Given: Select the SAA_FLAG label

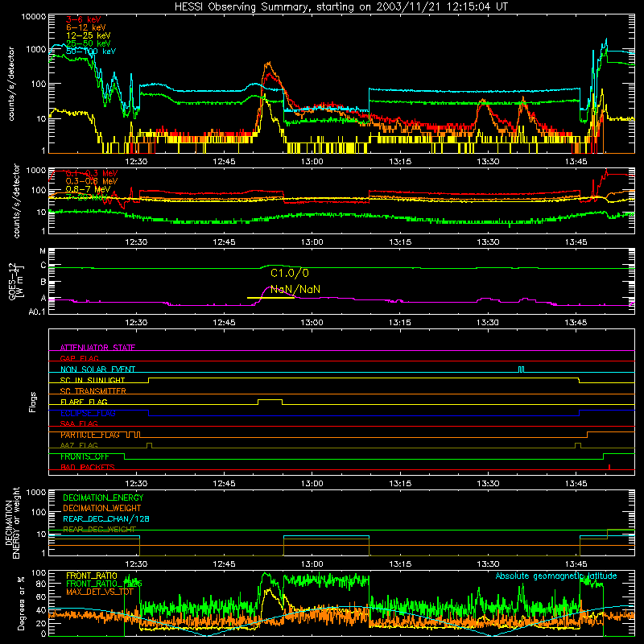Looking at the screenshot, I should pos(79,423).
